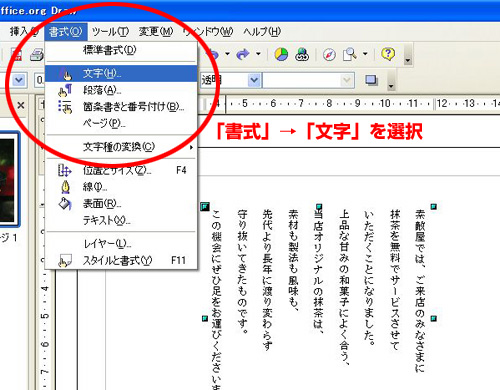The width and height of the screenshot is (500, 390).
Task: Click vertical text line この機会にぜひ足をお運びください
Action: (x=216, y=299)
